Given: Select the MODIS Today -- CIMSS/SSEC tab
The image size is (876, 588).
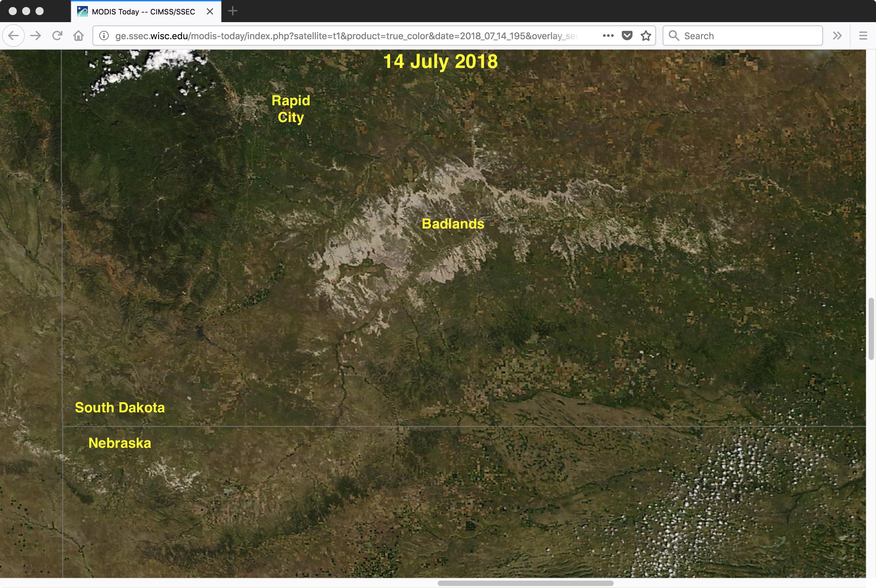Looking at the screenshot, I should pyautogui.click(x=146, y=12).
